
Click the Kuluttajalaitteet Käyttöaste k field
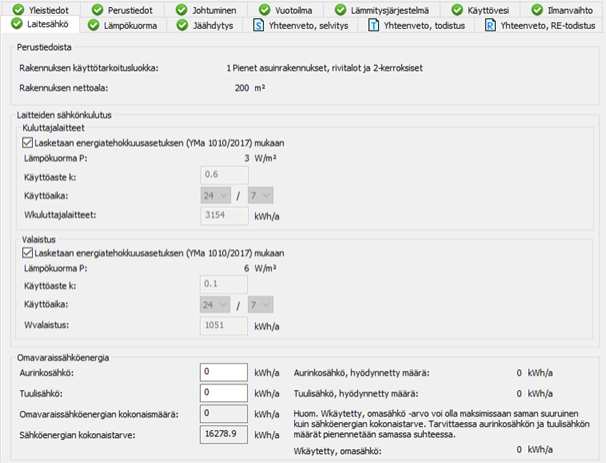point(224,175)
